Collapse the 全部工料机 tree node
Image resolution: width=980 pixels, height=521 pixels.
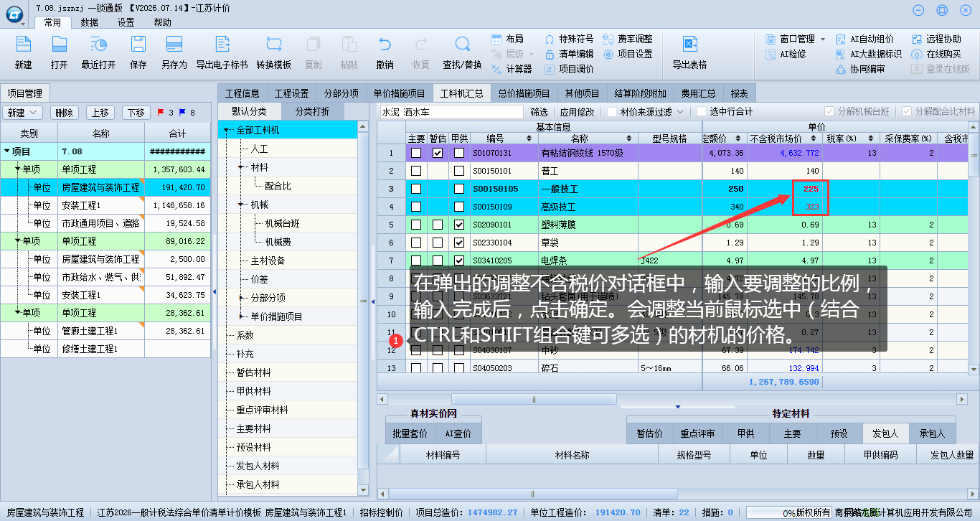227,131
